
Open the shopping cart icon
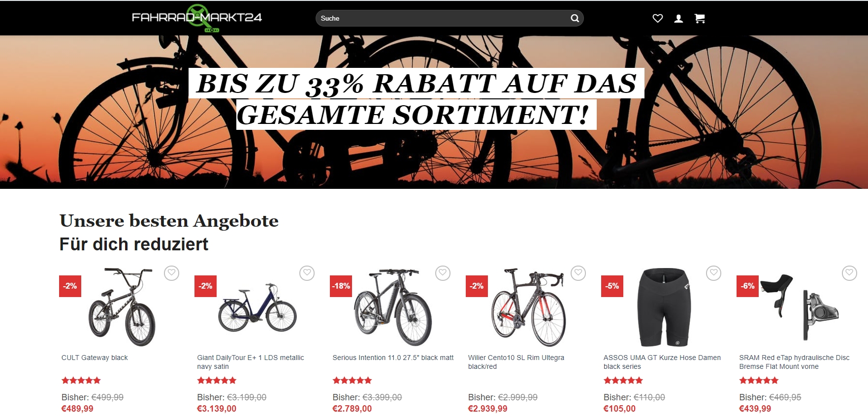tap(700, 18)
